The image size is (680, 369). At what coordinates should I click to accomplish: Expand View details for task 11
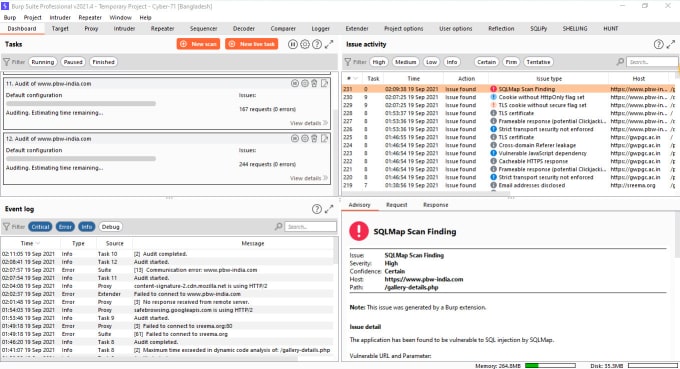click(309, 123)
